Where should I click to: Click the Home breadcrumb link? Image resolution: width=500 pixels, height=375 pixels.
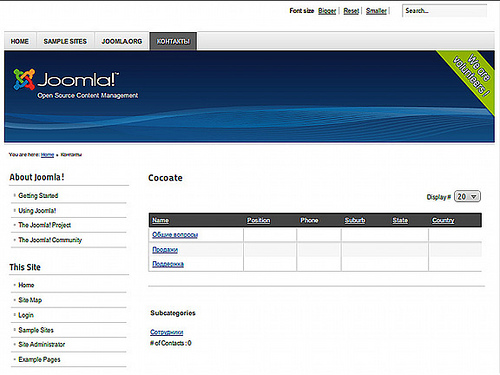pos(47,155)
